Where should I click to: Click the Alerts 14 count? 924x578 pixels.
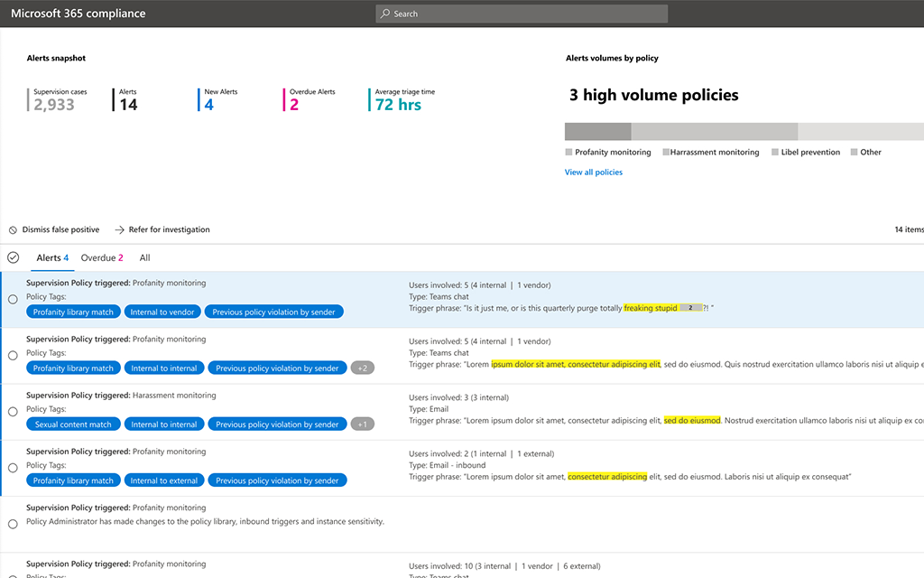[128, 105]
